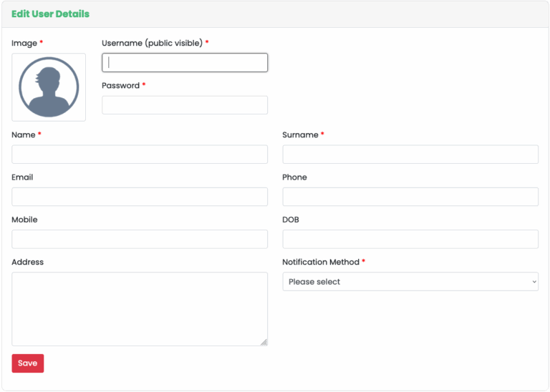Click the Password label text
Viewport: 550px width, 392px height.
120,86
